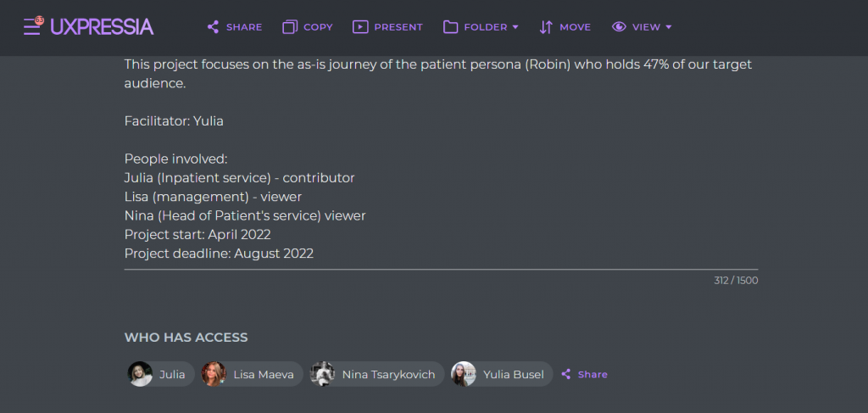Click the Copy icon in toolbar
868x413 pixels.
coord(290,27)
